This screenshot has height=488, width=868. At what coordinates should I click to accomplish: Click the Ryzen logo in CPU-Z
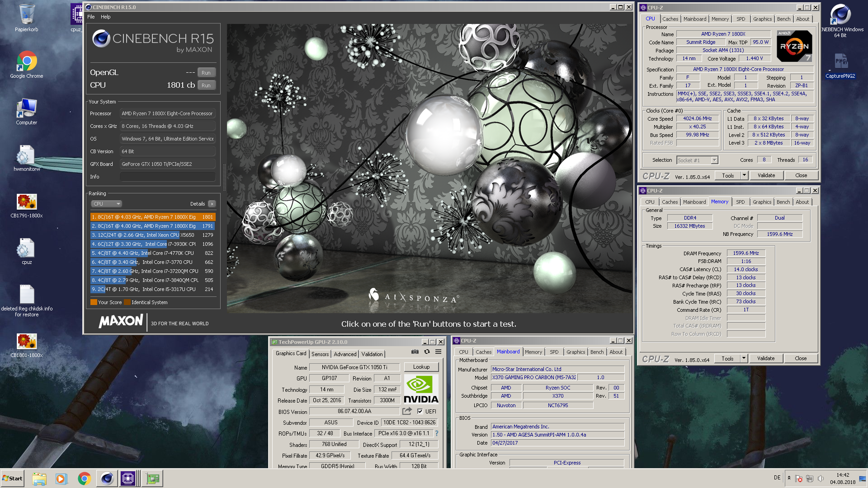point(794,46)
